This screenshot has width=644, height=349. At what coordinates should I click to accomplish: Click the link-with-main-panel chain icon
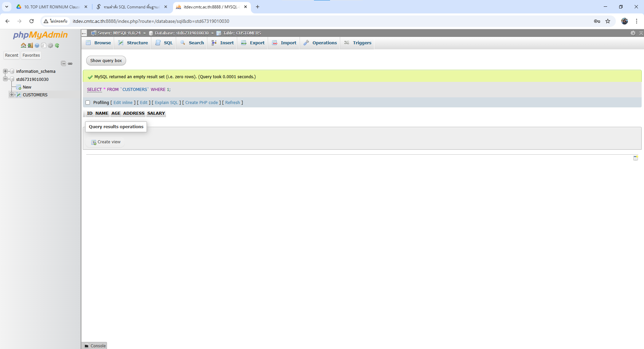pyautogui.click(x=70, y=63)
